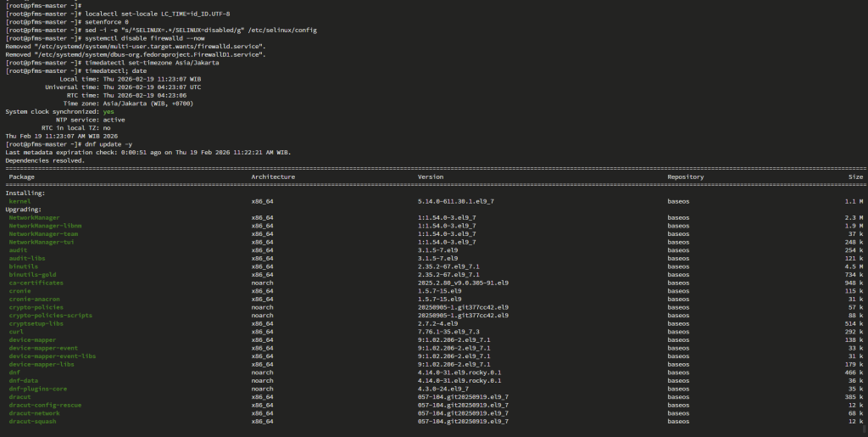Click the dracut-network package name
This screenshot has width=868, height=437.
pos(34,413)
